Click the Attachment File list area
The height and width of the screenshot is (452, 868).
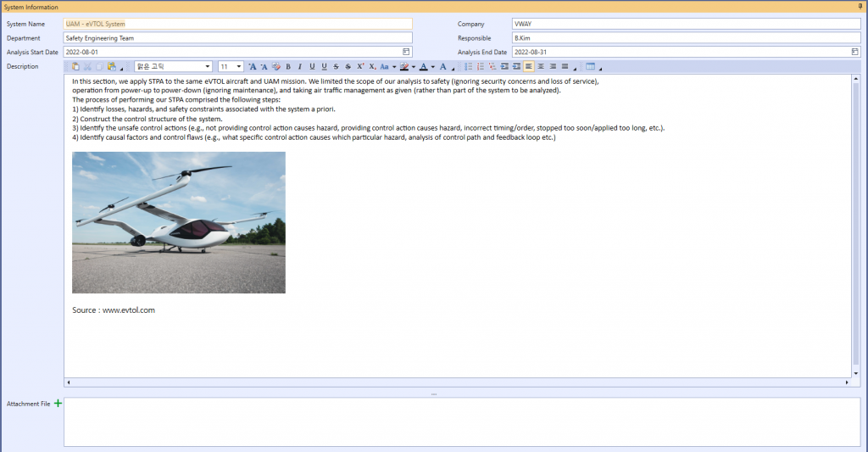coord(462,421)
